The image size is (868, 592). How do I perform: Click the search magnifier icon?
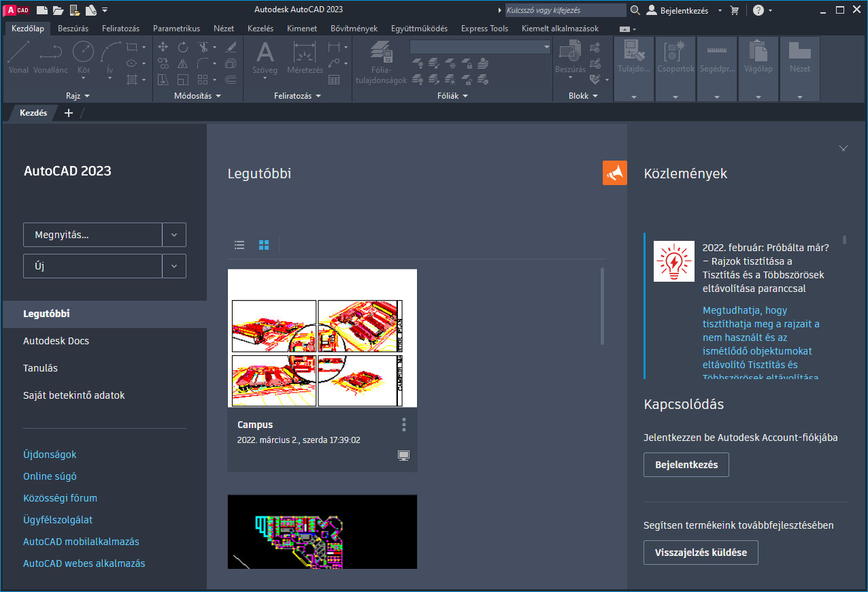635,10
